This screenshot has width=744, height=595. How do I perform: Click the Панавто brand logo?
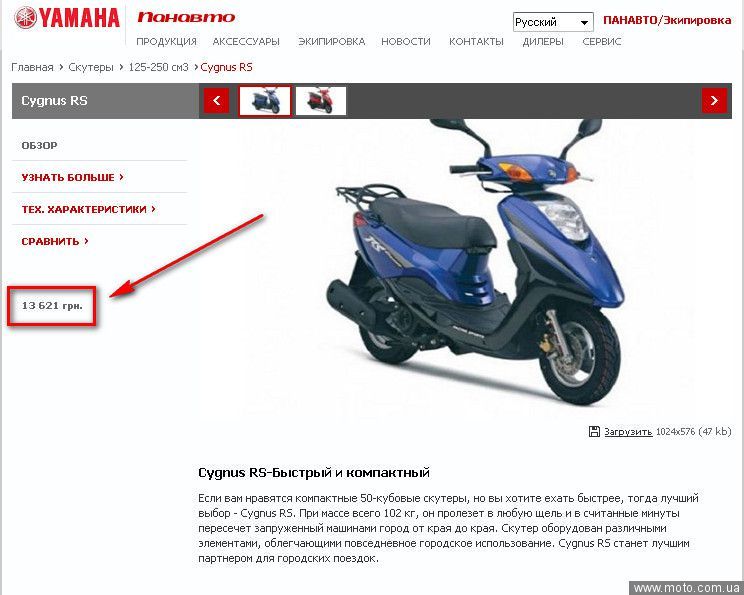186,18
